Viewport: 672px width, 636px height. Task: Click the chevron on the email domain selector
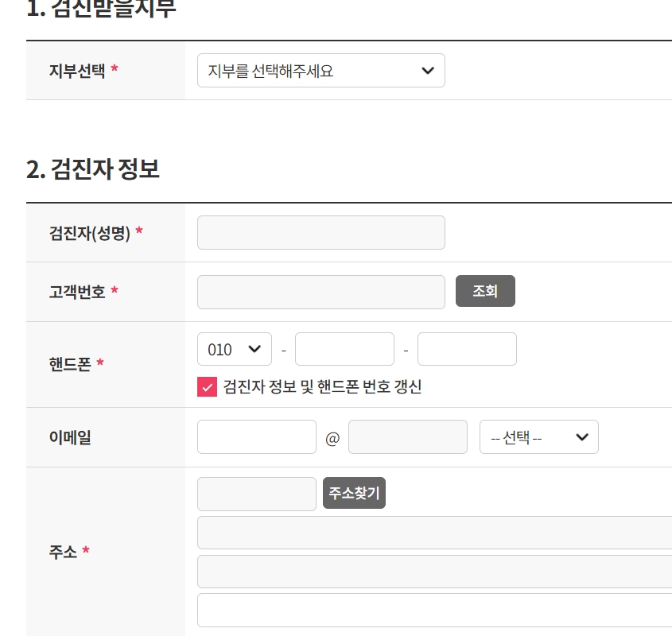(581, 436)
